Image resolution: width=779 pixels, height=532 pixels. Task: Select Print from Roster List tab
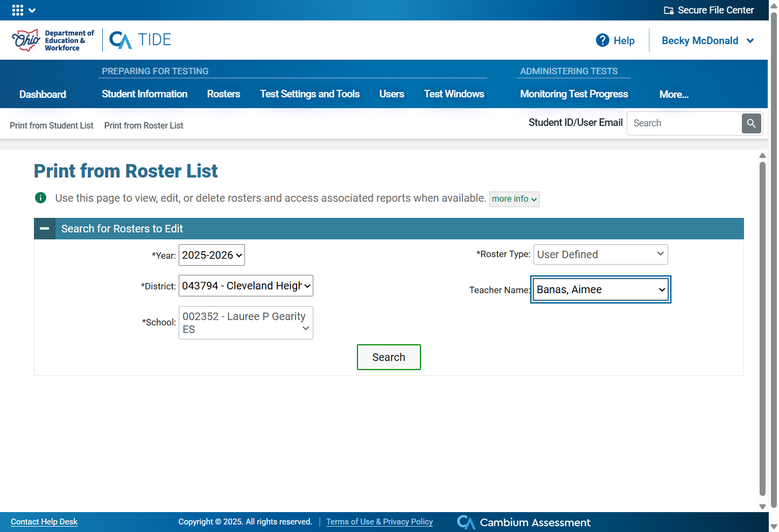click(x=144, y=125)
